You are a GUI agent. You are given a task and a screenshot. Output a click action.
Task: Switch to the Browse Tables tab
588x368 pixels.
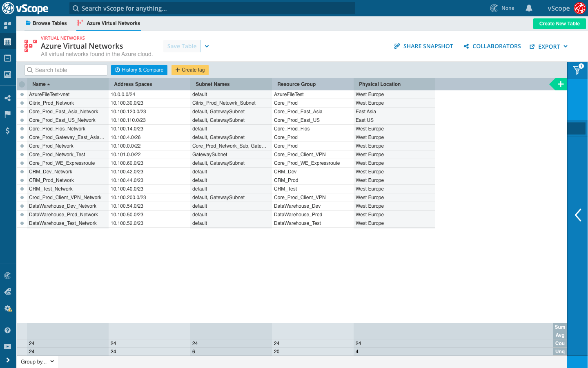46,23
